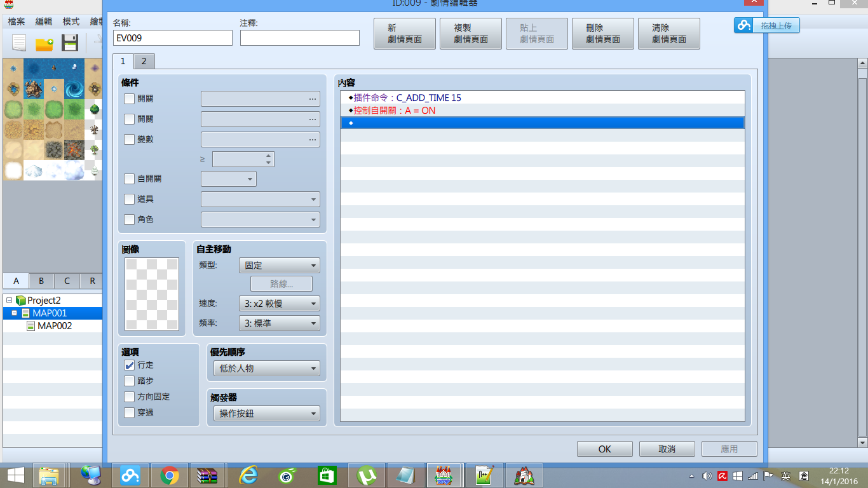Click the 新 劇情頁面 button
The image size is (868, 488).
[405, 34]
